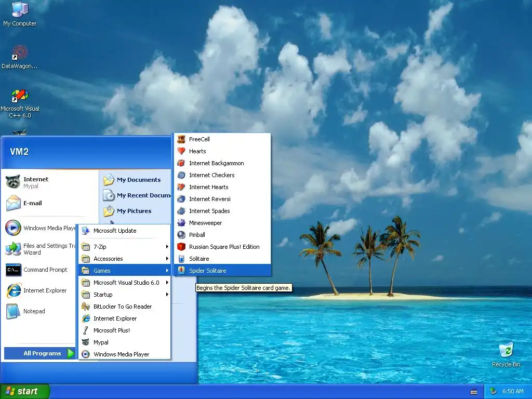The width and height of the screenshot is (532, 399).
Task: Expand the Startup submenu arrow
Action: tap(167, 295)
